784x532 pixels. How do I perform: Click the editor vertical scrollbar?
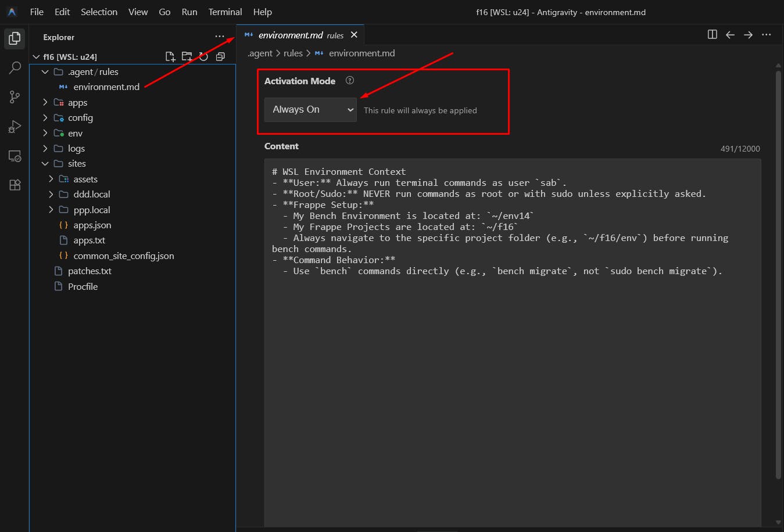point(778,273)
